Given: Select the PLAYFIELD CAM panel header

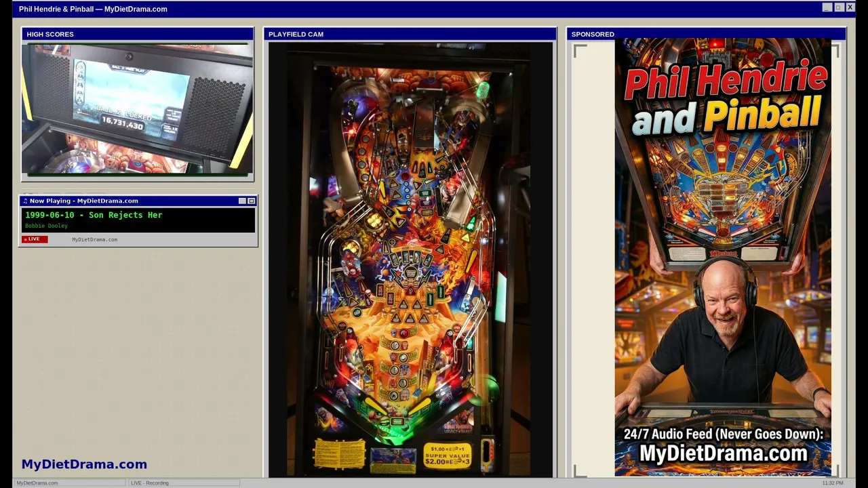Looking at the screenshot, I should point(410,34).
